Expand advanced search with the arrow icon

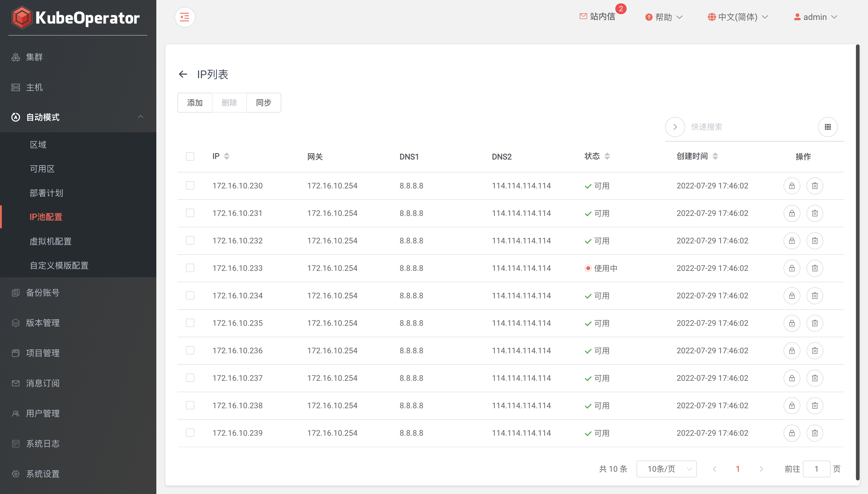[675, 127]
